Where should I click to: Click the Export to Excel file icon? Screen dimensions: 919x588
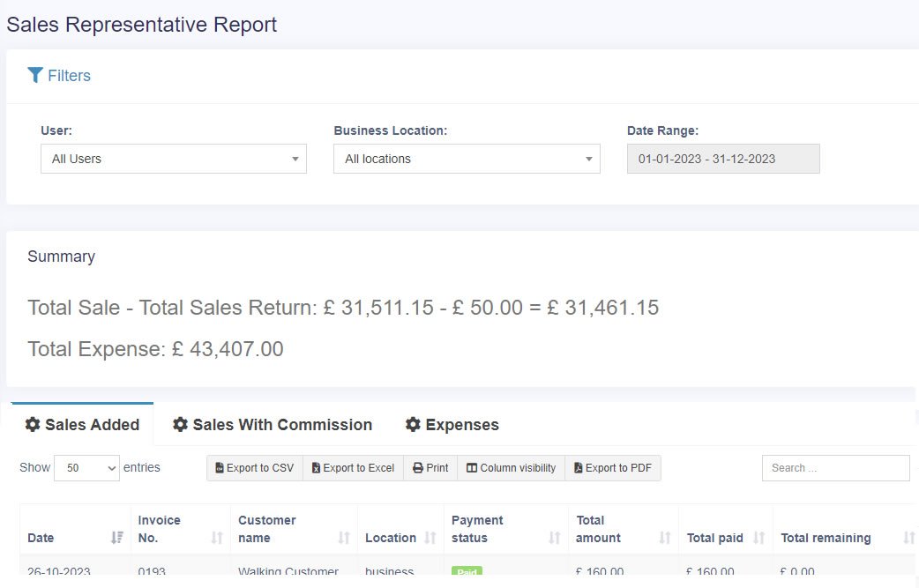[314, 468]
